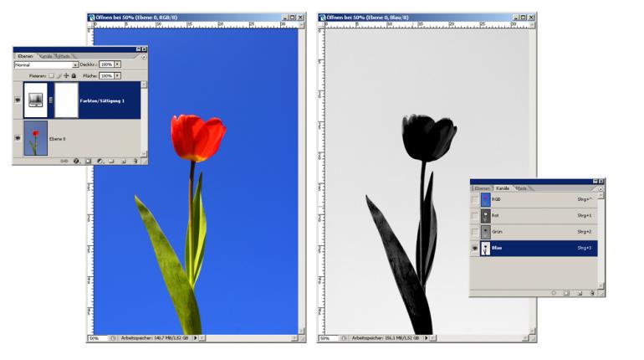The width and height of the screenshot is (644, 360).
Task: Click zoom 50% field in RGB window
Action: point(98,337)
